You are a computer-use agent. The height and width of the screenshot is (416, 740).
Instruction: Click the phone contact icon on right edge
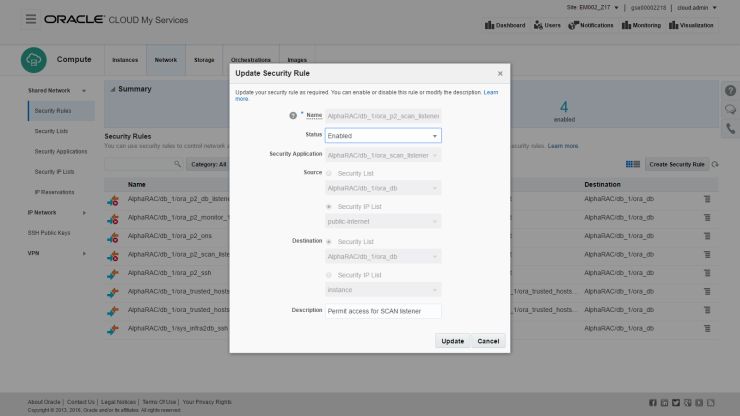point(730,129)
